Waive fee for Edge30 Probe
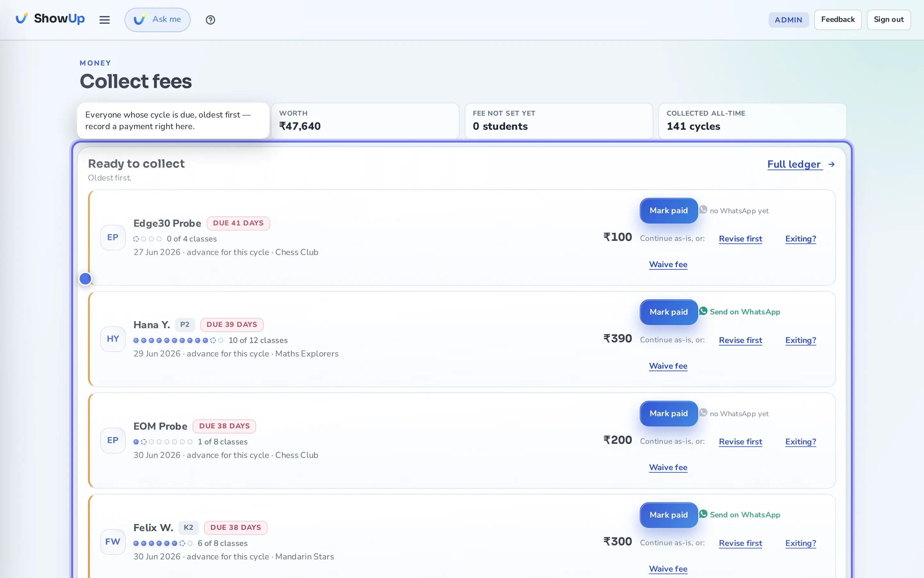This screenshot has height=578, width=924. click(668, 265)
